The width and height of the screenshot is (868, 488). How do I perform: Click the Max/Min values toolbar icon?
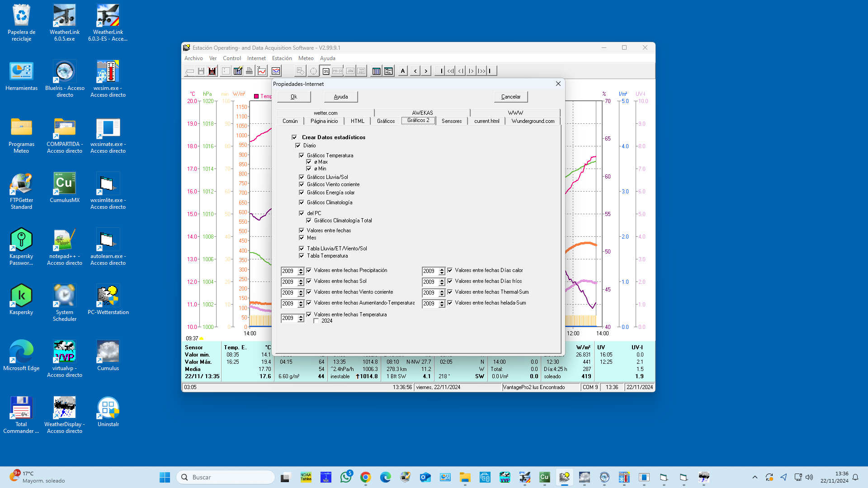tap(388, 71)
